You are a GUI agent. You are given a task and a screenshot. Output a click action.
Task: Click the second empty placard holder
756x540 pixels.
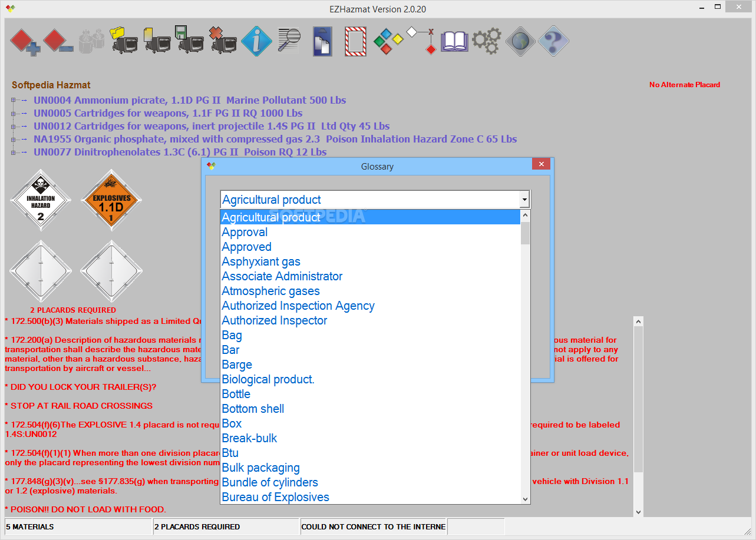pyautogui.click(x=111, y=271)
